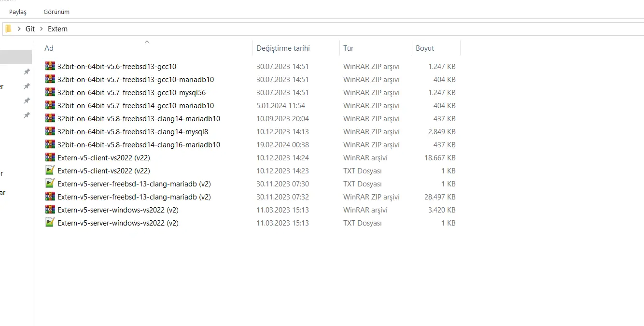The width and height of the screenshot is (644, 326).
Task: Sort files by the Ad column header
Action: 49,48
